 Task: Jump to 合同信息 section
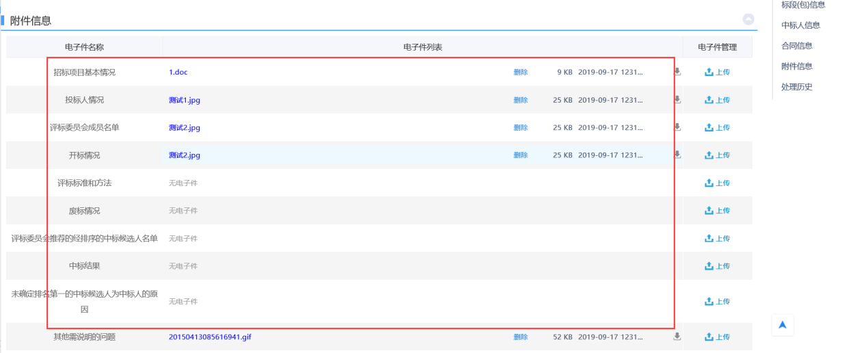[x=796, y=46]
